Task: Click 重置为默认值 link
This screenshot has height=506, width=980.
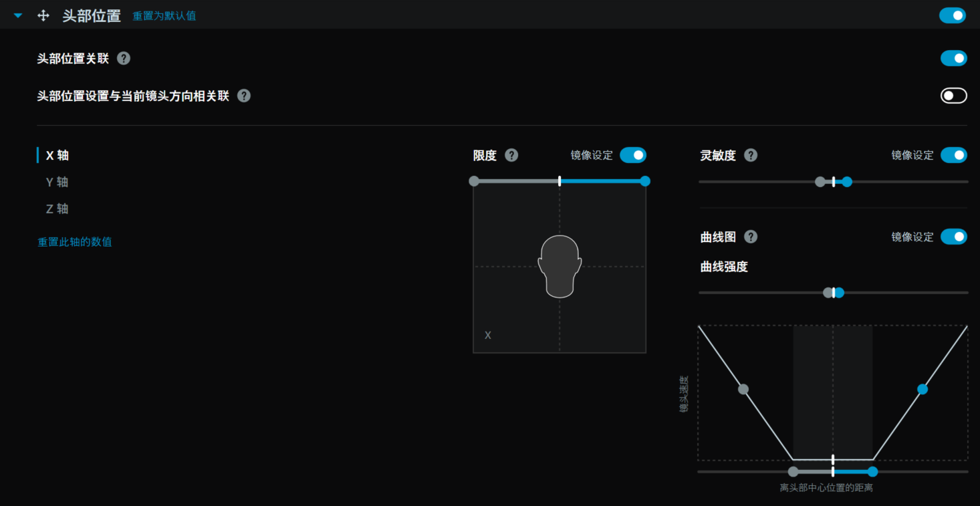Action: (164, 16)
